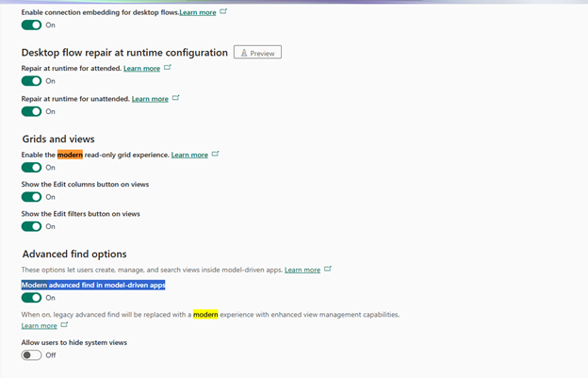Open Learn more for attended repair
Image resolution: width=588 pixels, height=378 pixels.
pos(141,68)
